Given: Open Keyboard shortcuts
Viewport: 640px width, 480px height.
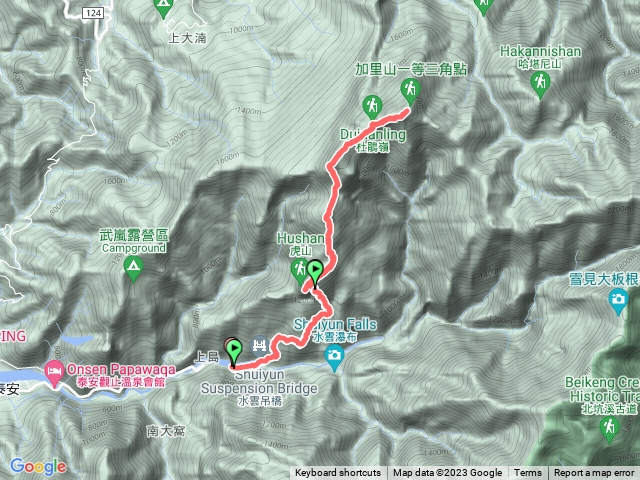Looking at the screenshot, I should point(338,473).
